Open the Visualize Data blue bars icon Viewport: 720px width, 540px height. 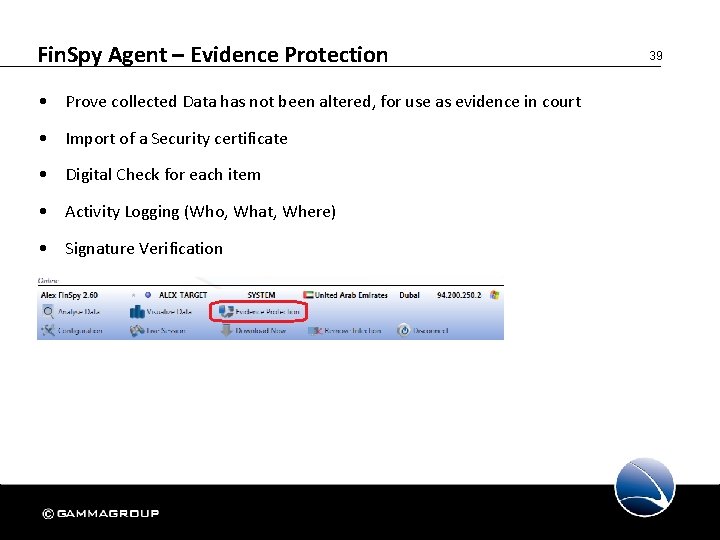point(137,312)
